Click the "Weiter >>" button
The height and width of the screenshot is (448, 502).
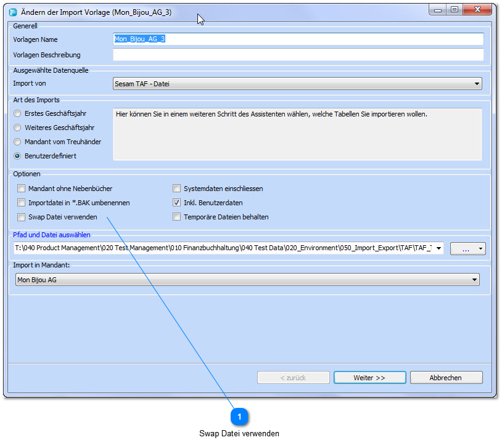(369, 378)
